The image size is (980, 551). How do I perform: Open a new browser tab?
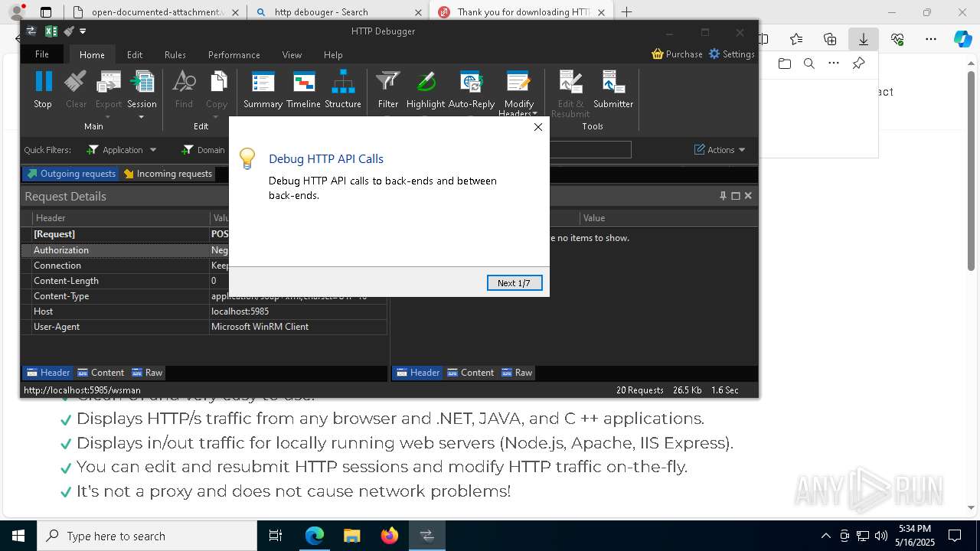(627, 11)
